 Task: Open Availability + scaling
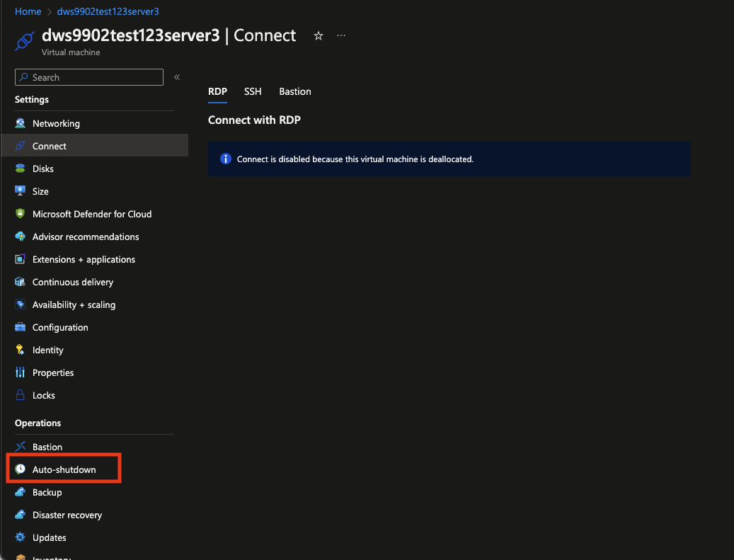95,304
